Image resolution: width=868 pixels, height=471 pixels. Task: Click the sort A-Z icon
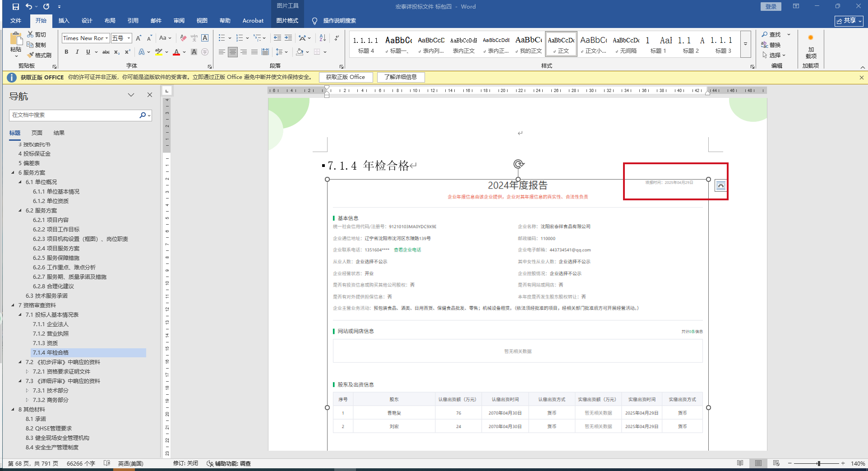point(323,38)
